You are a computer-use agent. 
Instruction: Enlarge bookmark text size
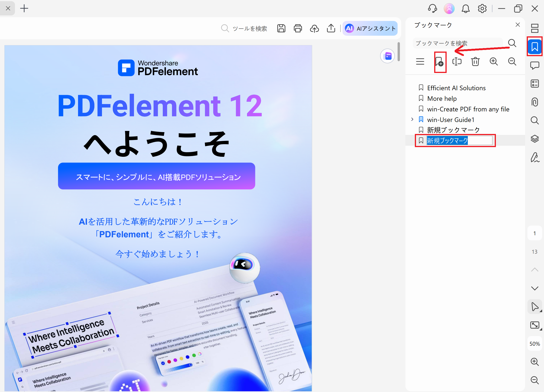point(494,62)
